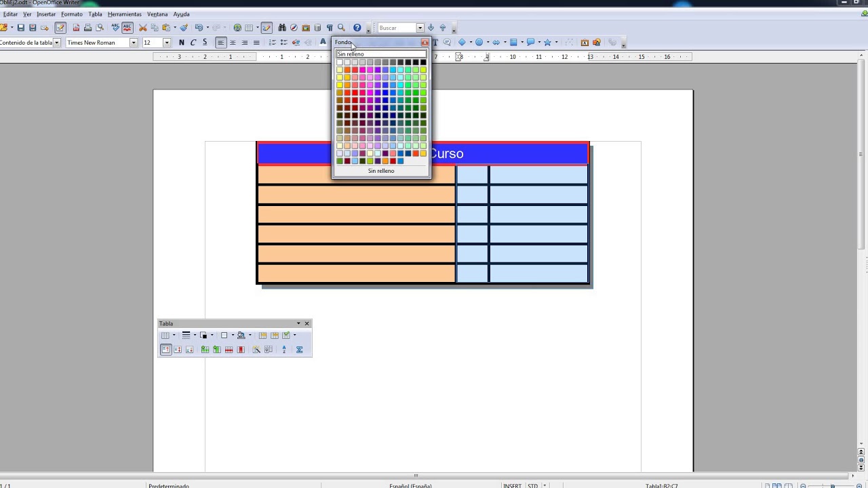Viewport: 868px width, 488px height.
Task: Click STD selection mode in status bar
Action: [533, 485]
